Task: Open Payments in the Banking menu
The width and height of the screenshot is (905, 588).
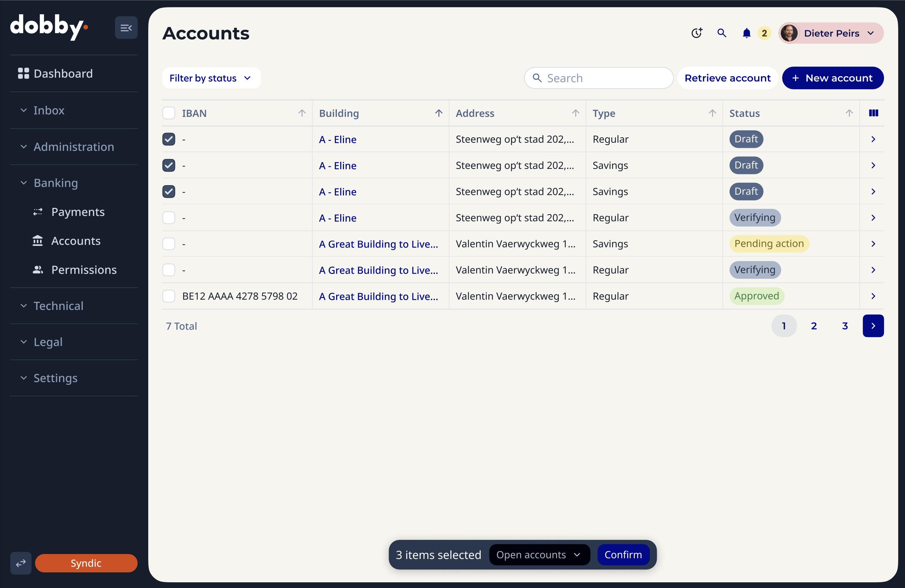Action: (78, 212)
